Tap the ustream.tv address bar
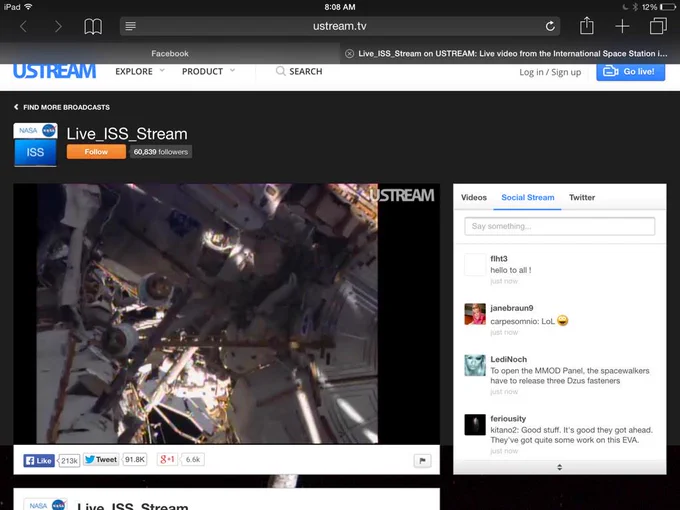The height and width of the screenshot is (510, 680). pos(340,26)
